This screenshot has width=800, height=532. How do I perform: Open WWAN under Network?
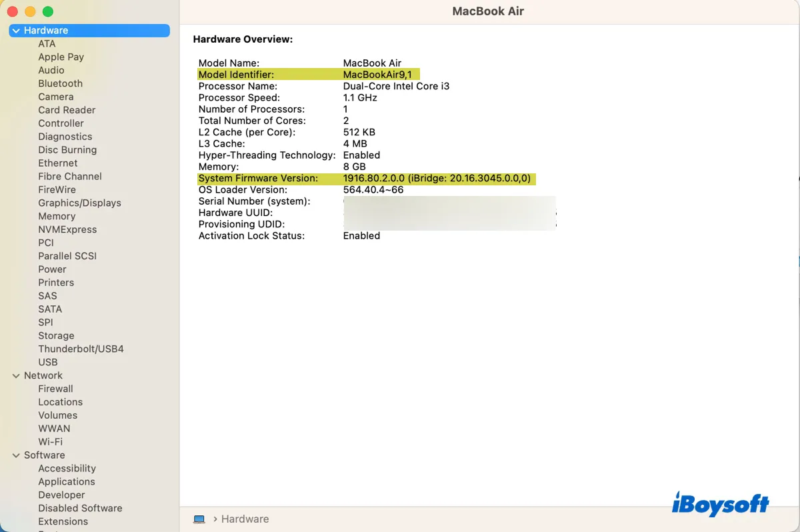[x=54, y=429]
